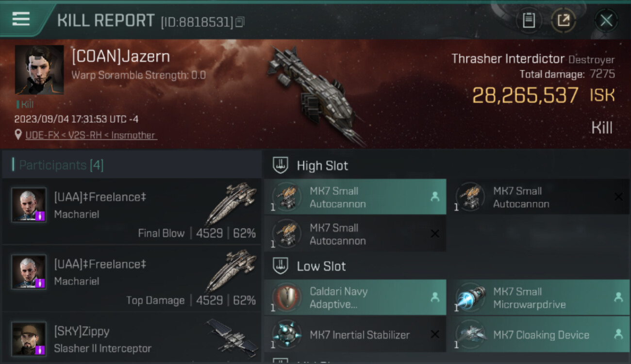Copy the kill report ID
This screenshot has height=364, width=631.
coord(240,22)
